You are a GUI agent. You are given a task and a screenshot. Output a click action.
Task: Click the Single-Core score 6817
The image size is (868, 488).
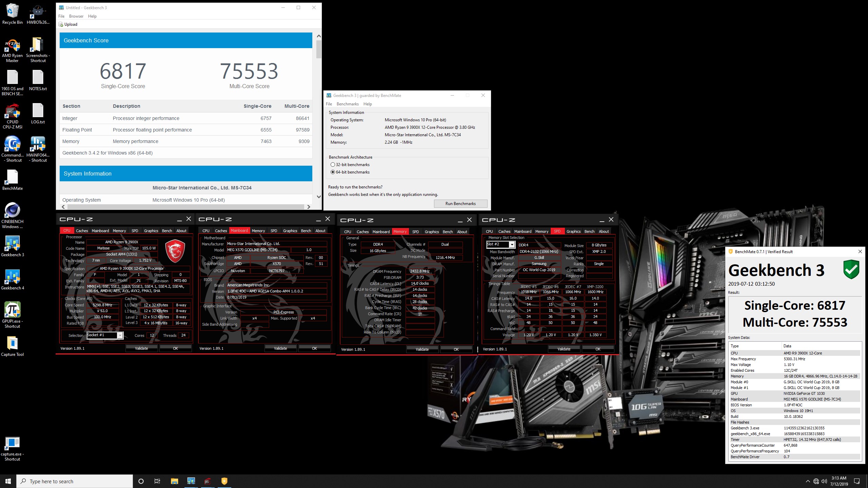pos(123,71)
